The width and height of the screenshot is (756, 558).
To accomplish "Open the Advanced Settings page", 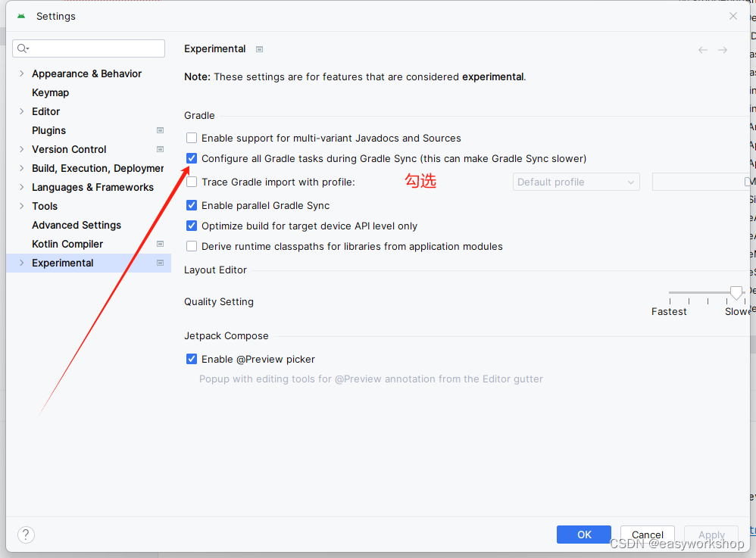I will click(76, 225).
